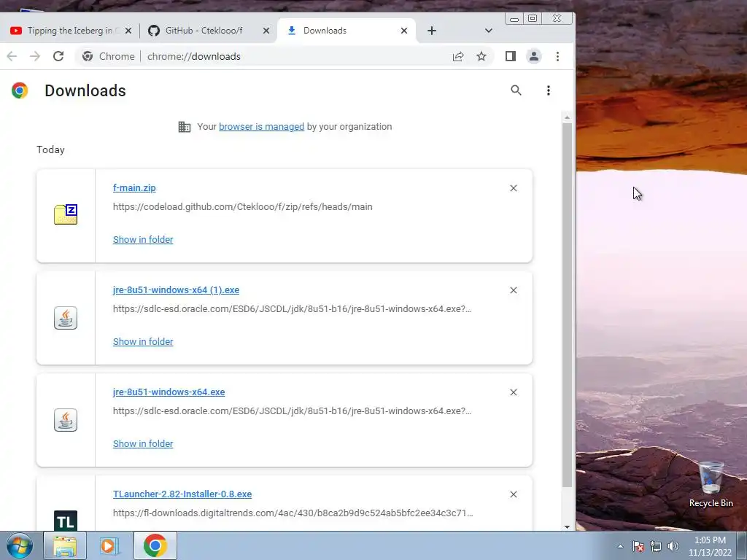The height and width of the screenshot is (560, 747).
Task: Show jre-8u51-windows-x64.exe in folder
Action: [x=143, y=443]
